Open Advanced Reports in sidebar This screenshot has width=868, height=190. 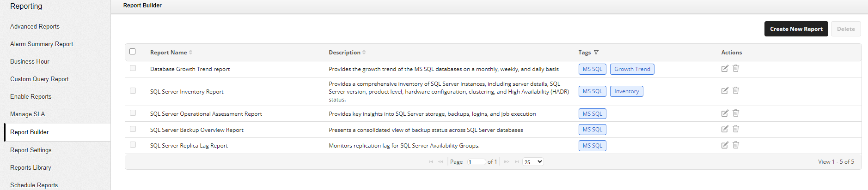tap(35, 27)
